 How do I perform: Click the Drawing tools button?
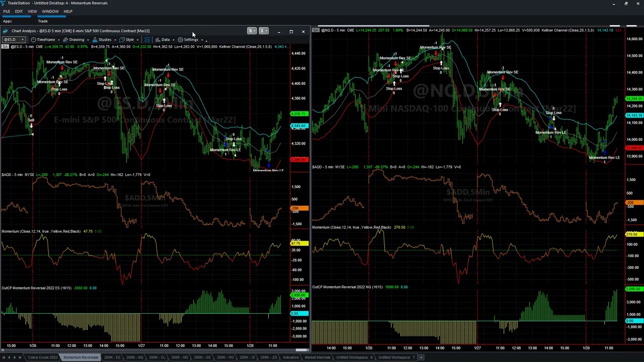pos(74,40)
